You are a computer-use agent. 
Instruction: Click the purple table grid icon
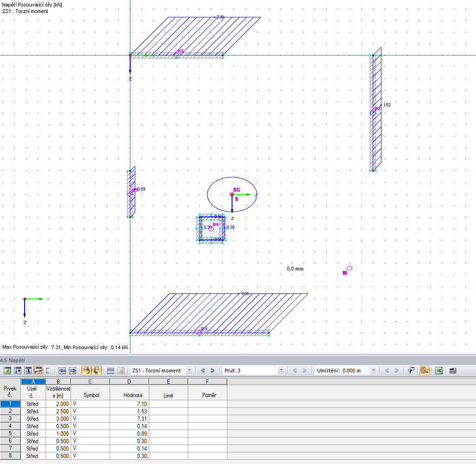[111, 371]
